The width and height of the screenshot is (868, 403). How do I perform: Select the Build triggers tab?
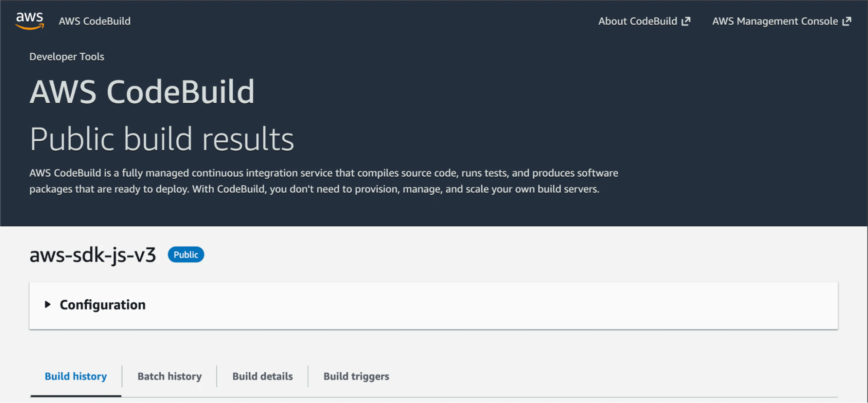click(356, 376)
